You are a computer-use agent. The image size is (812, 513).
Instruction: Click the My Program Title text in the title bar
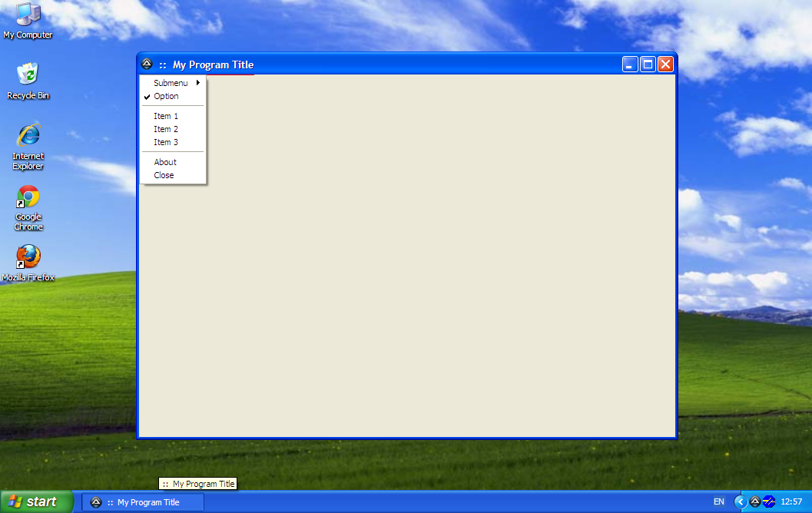point(213,65)
